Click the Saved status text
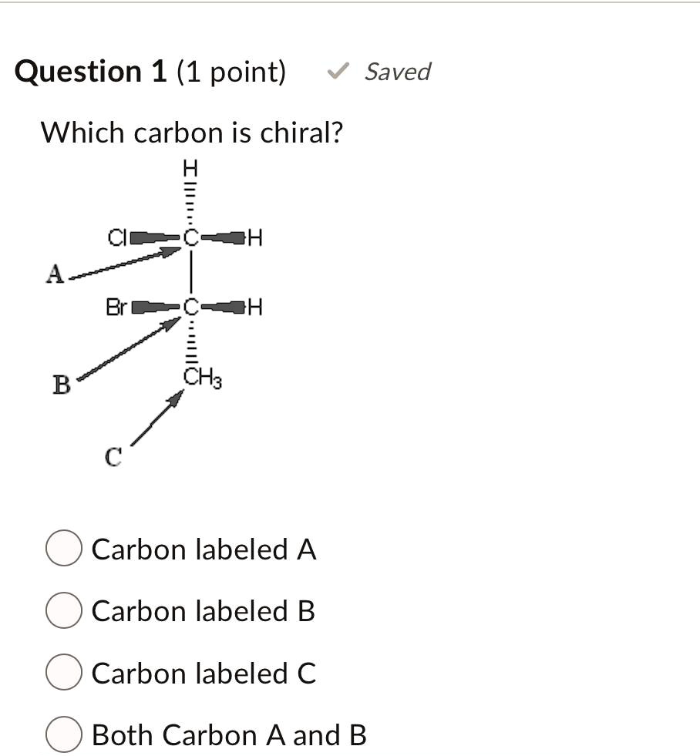The height and width of the screenshot is (756, 700). 398,72
